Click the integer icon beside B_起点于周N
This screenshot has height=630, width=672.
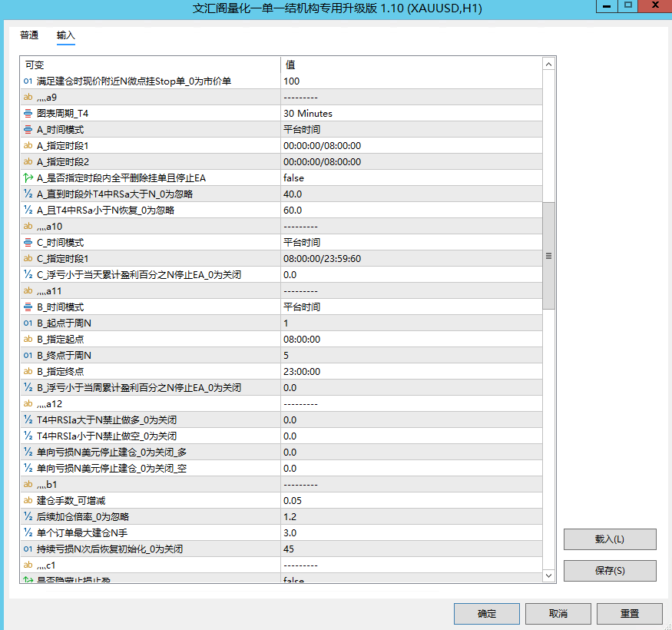(28, 323)
